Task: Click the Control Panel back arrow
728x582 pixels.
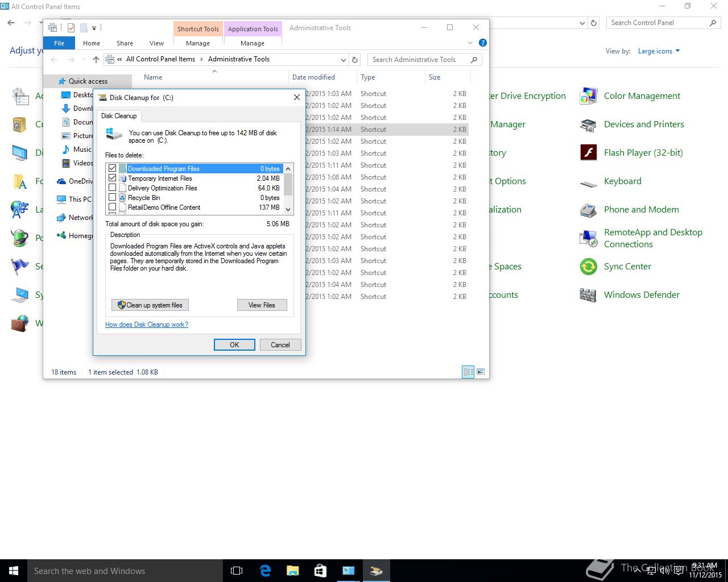Action: (x=11, y=23)
